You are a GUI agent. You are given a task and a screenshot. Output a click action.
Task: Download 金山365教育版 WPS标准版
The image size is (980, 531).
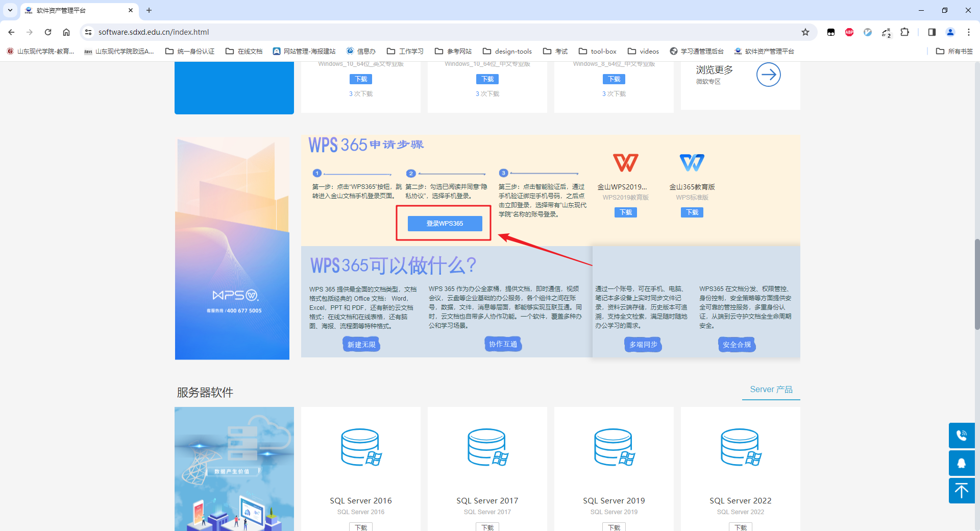click(692, 212)
